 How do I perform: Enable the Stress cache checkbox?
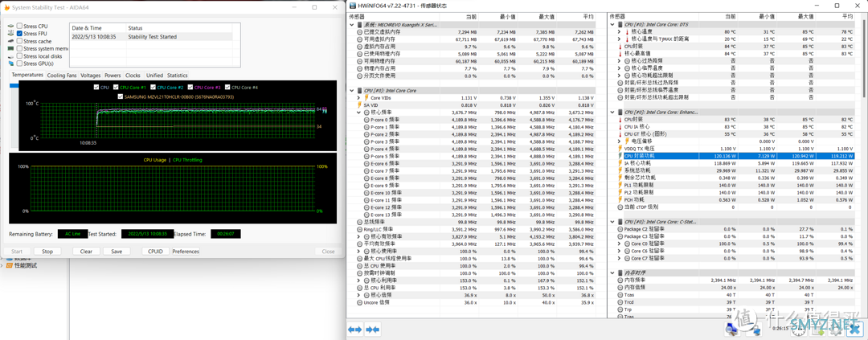pyautogui.click(x=20, y=41)
